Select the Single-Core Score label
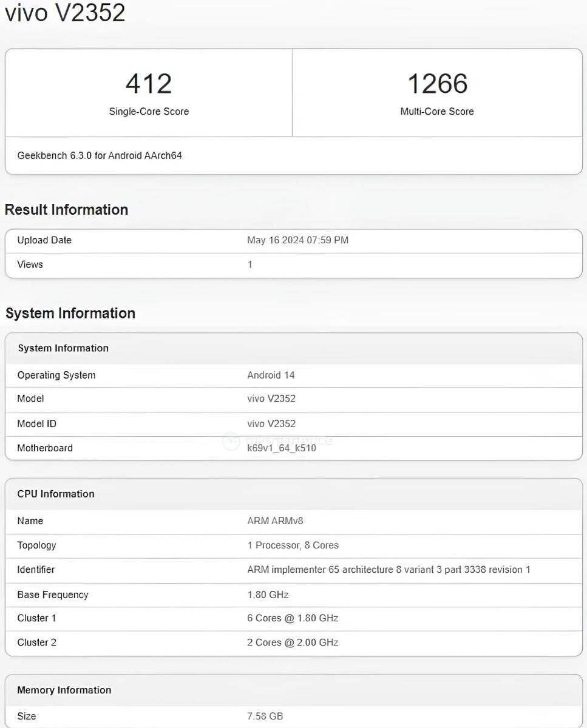 pos(149,112)
